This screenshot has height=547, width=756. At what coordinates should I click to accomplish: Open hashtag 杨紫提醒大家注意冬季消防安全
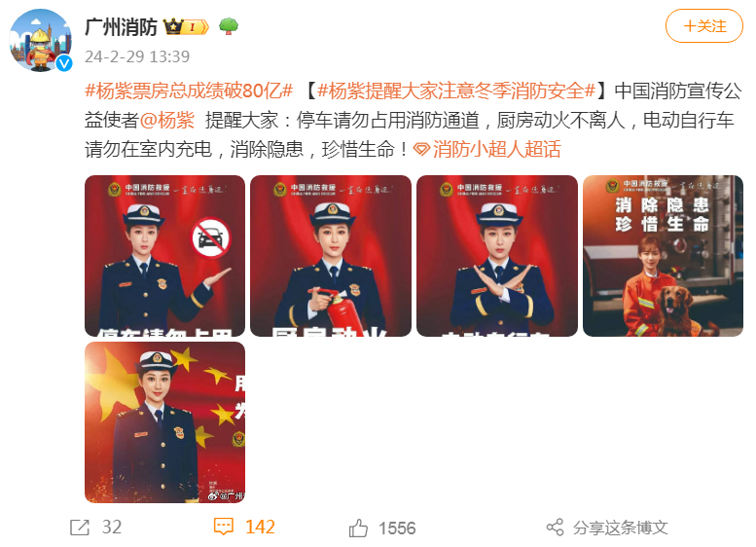(x=456, y=91)
